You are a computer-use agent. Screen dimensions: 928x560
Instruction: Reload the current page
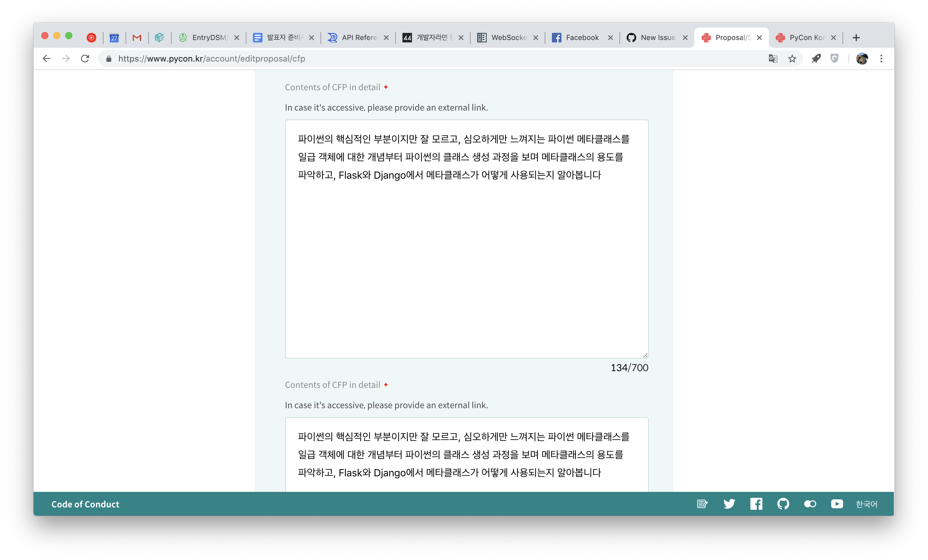click(x=85, y=59)
